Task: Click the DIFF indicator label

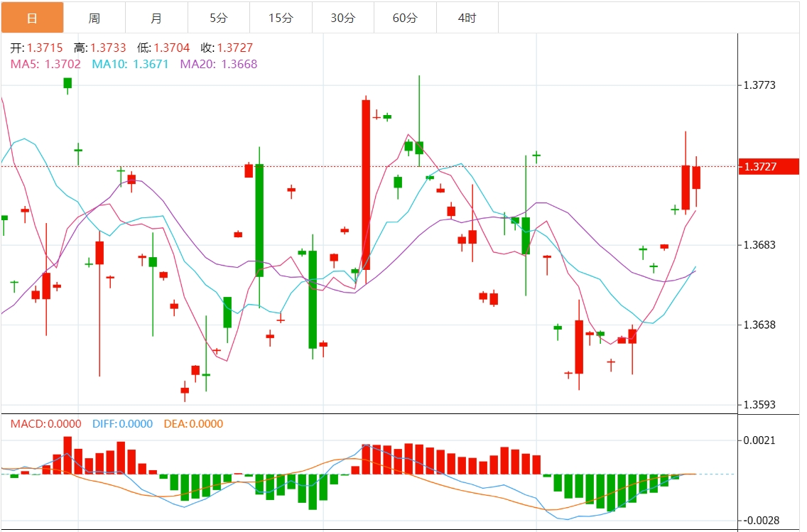Action: (x=122, y=424)
